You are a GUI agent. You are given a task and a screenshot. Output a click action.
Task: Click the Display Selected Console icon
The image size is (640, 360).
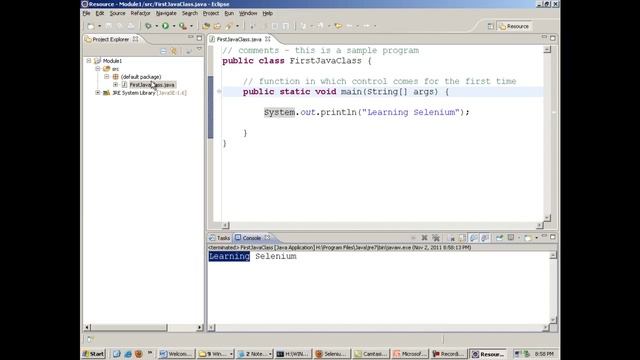[511, 238]
